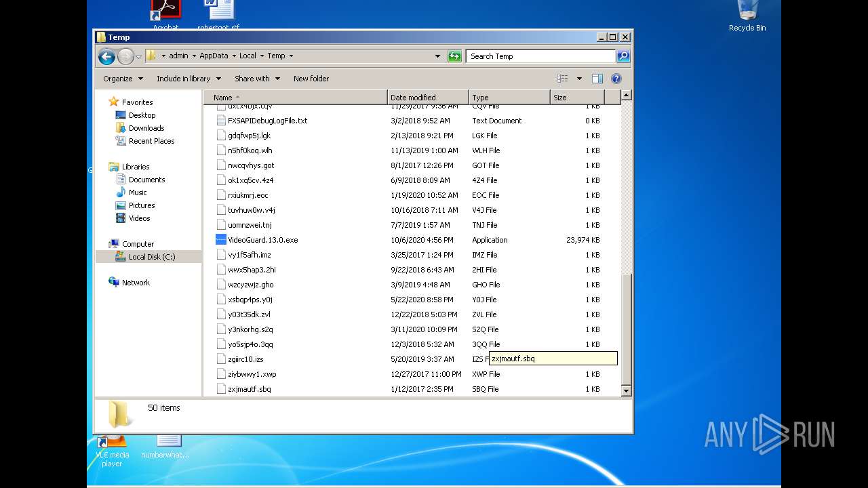Screen dimensions: 868x488
Task: Select the gdqfwp5j.lgk file icon
Action: [x=220, y=136]
